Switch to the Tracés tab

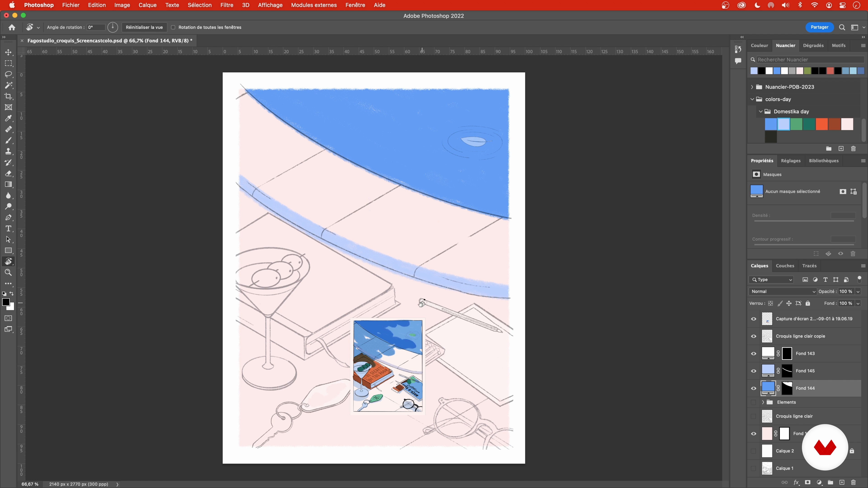click(x=809, y=266)
